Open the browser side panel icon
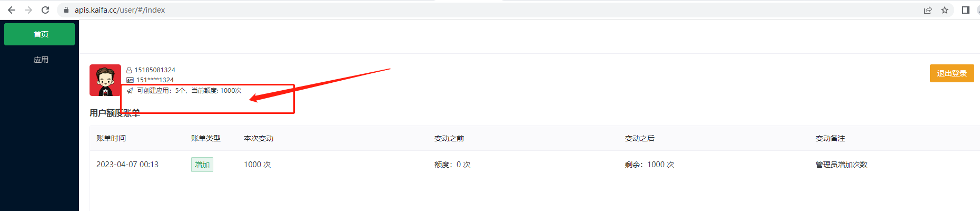Image resolution: width=980 pixels, height=211 pixels. pos(966,10)
